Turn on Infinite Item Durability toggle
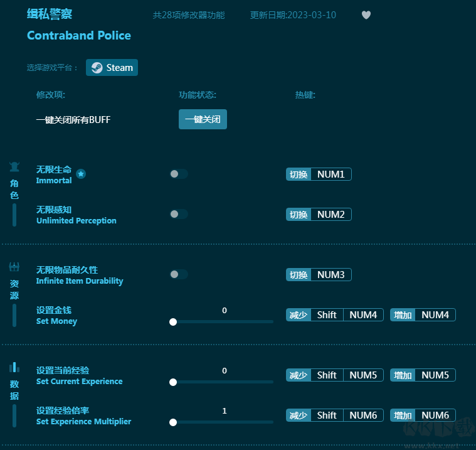The height and width of the screenshot is (450, 476). 179,274
